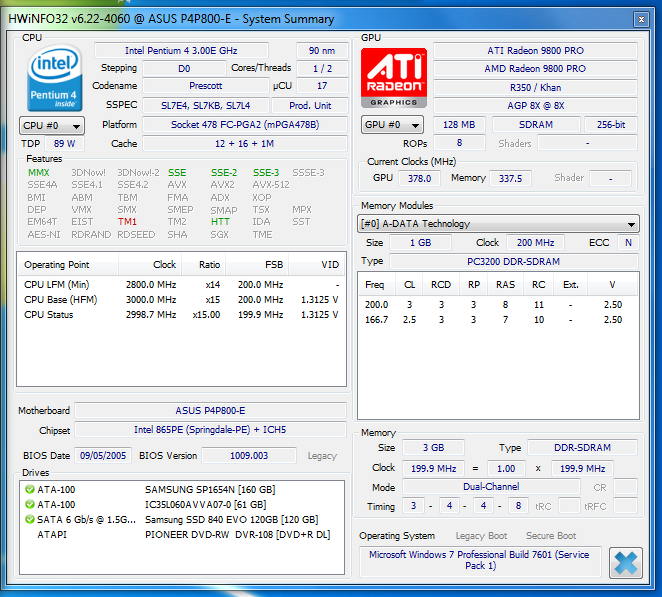Viewport: 662px width, 597px height.
Task: Click the RAS column header in memory timings
Action: (x=505, y=285)
